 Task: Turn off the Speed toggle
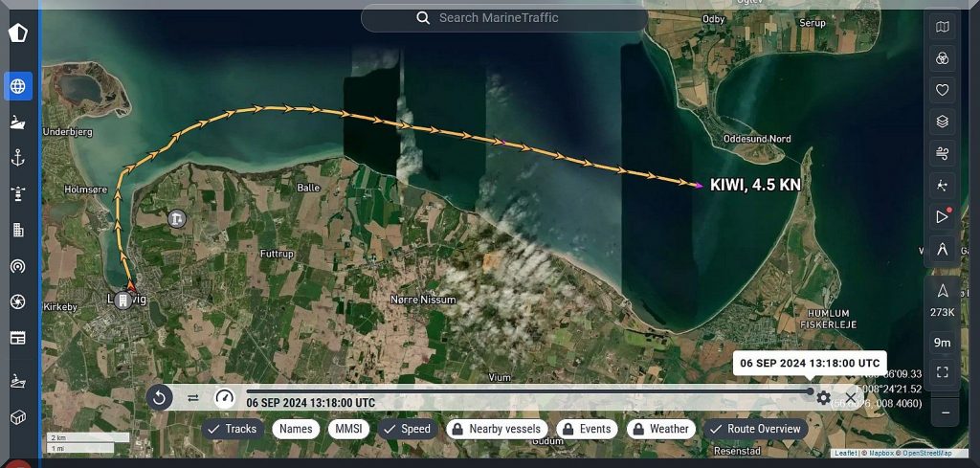click(x=407, y=429)
